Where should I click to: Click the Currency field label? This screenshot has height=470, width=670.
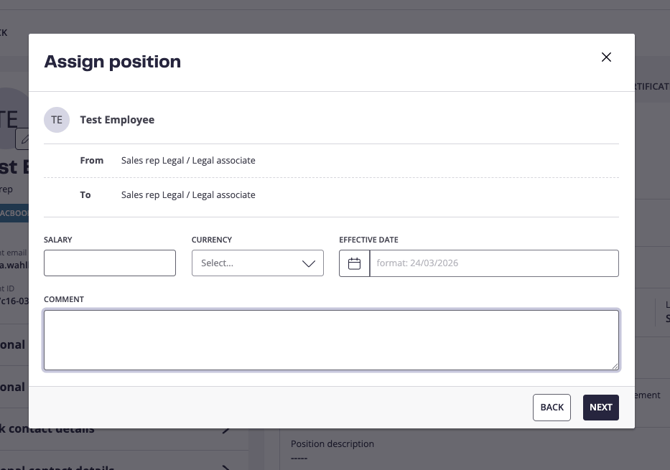point(212,240)
